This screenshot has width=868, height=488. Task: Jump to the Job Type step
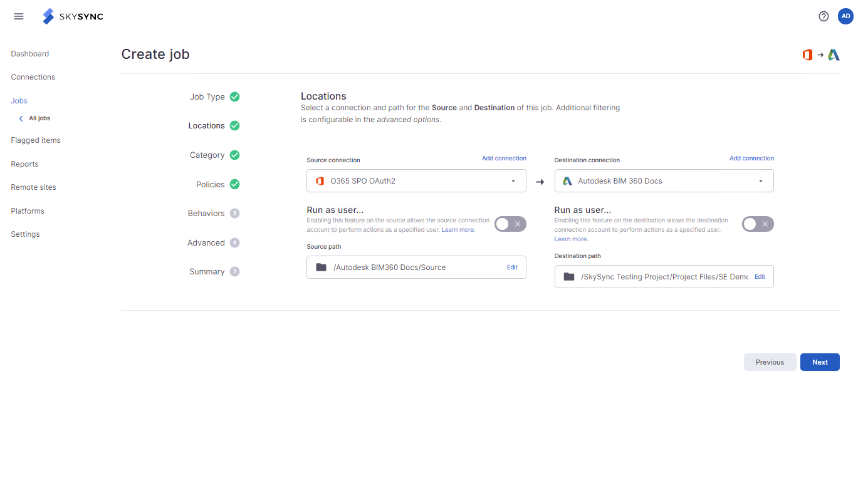[207, 97]
